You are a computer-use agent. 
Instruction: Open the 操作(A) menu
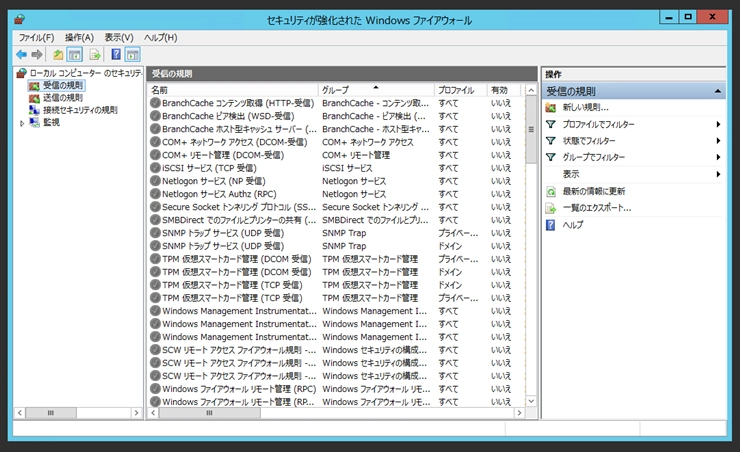tap(79, 37)
